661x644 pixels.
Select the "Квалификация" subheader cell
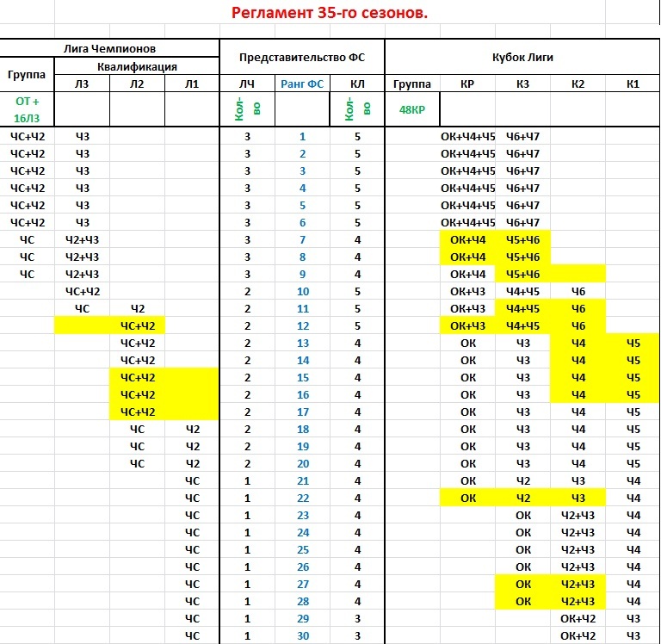tap(137, 65)
